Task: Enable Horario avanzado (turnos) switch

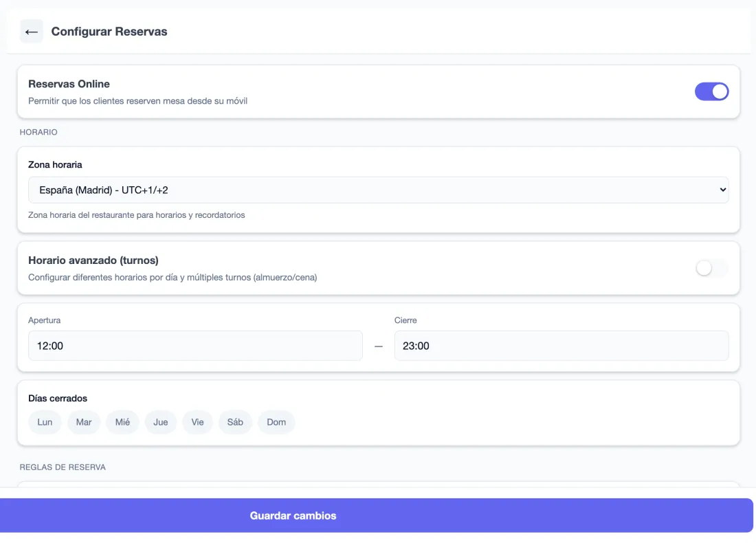Action: coord(711,268)
